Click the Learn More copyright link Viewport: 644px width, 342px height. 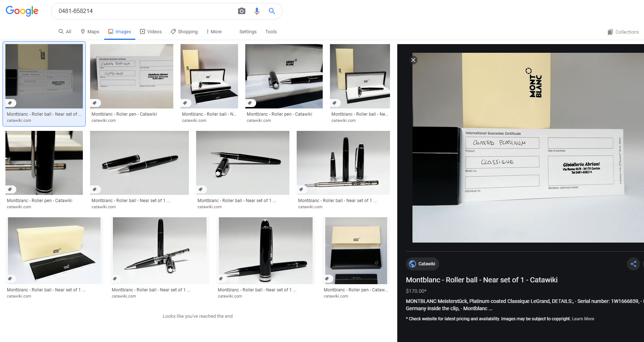583,319
